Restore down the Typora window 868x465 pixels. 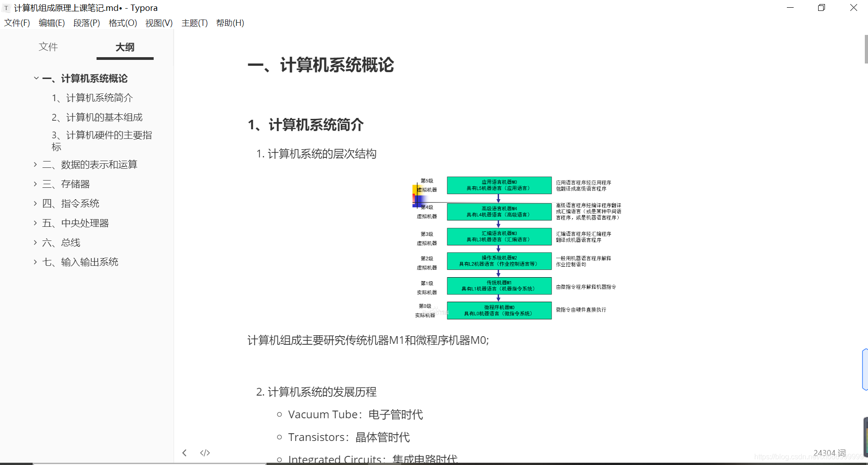click(x=821, y=8)
